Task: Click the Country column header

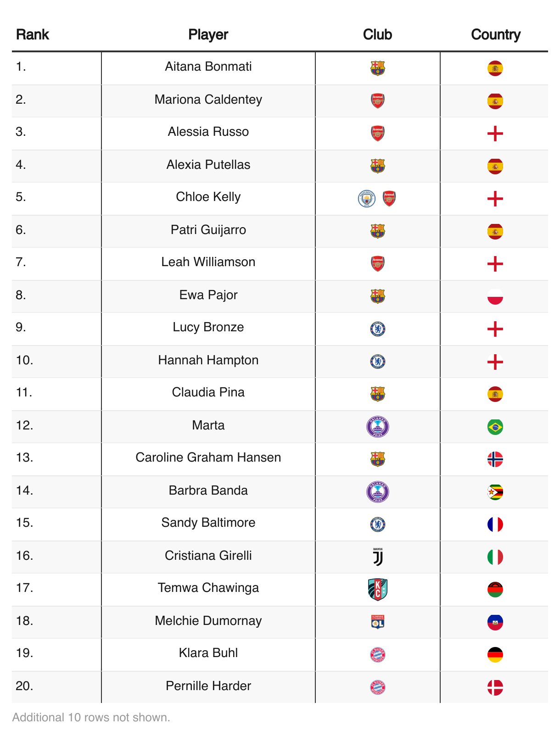Action: click(x=496, y=34)
